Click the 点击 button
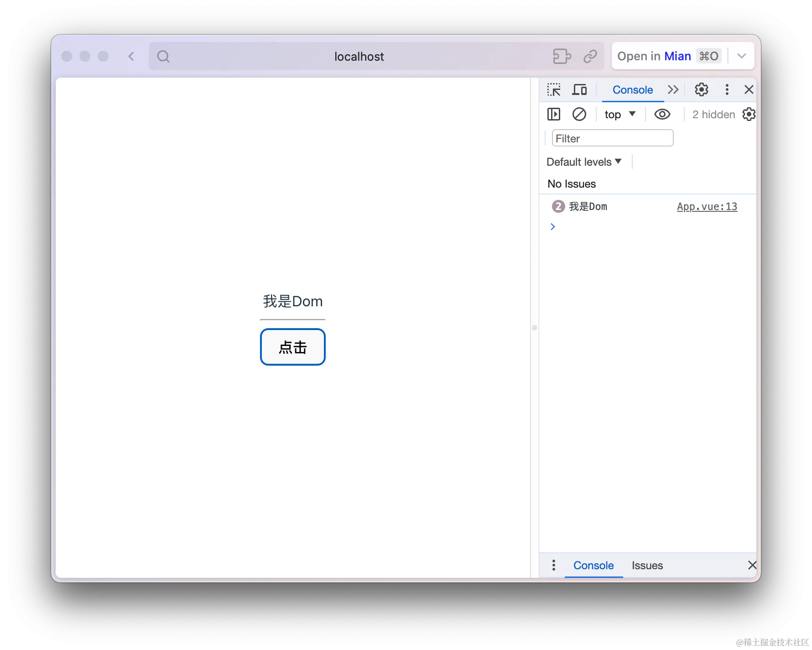Viewport: 812px width, 650px height. click(x=293, y=347)
